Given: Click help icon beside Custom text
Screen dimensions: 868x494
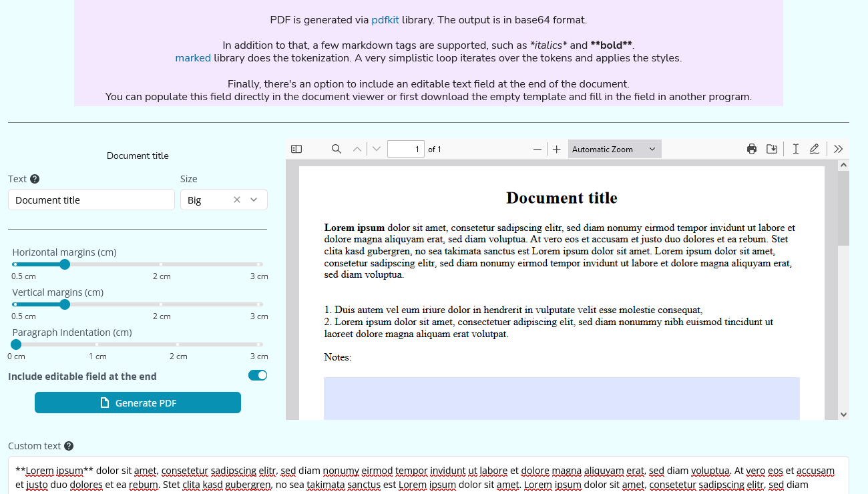Looking at the screenshot, I should [69, 446].
